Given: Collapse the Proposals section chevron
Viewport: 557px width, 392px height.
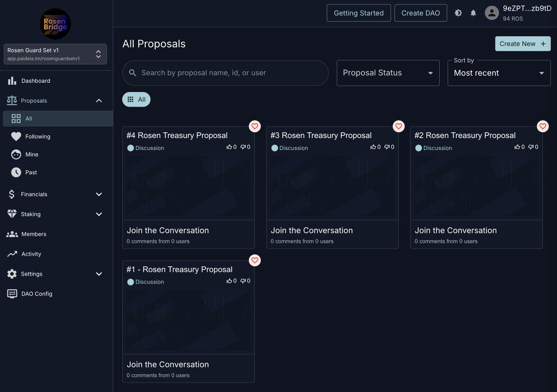Looking at the screenshot, I should 99,101.
